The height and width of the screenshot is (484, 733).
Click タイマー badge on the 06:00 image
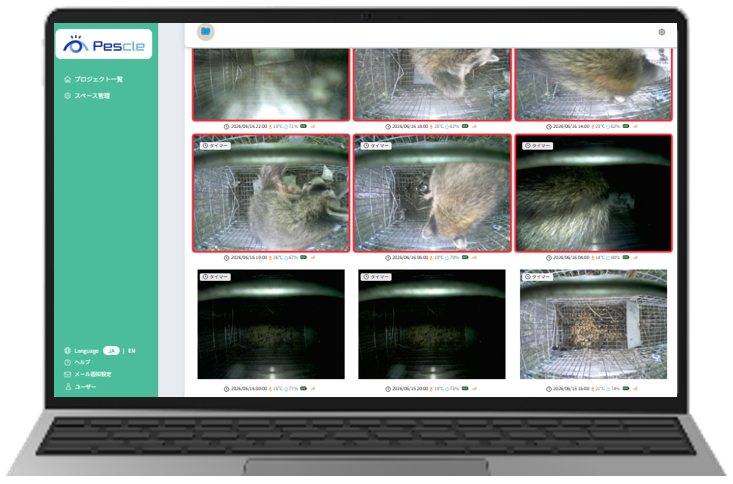(x=376, y=146)
